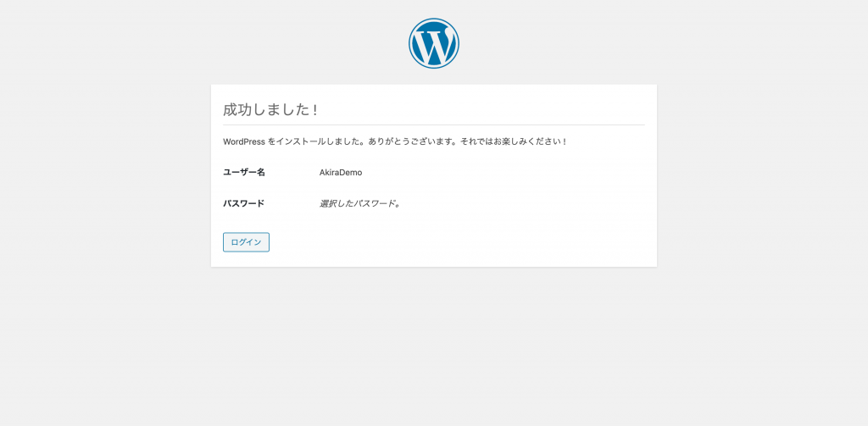Click the ログイン button

click(x=246, y=242)
